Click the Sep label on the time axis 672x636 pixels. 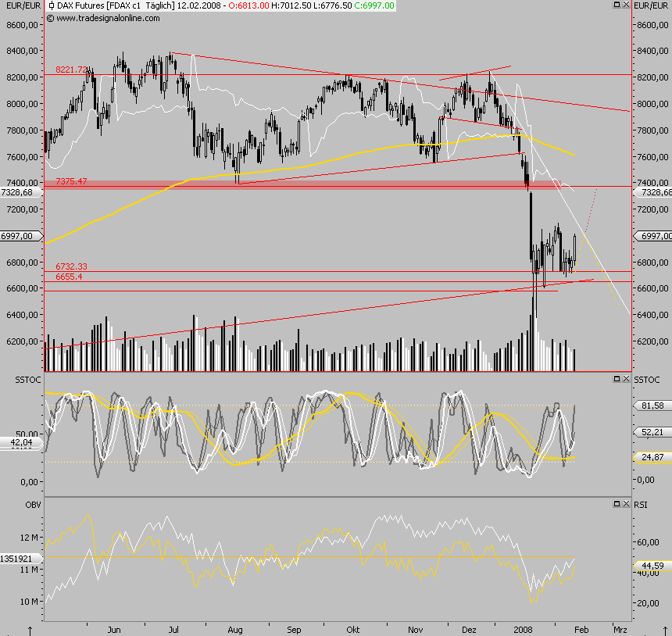pos(294,630)
